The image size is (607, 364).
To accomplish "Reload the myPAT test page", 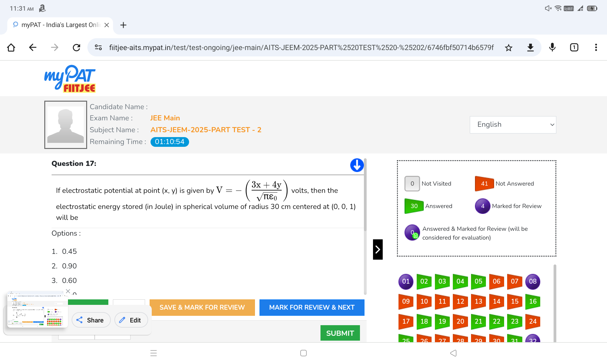I will [76, 47].
